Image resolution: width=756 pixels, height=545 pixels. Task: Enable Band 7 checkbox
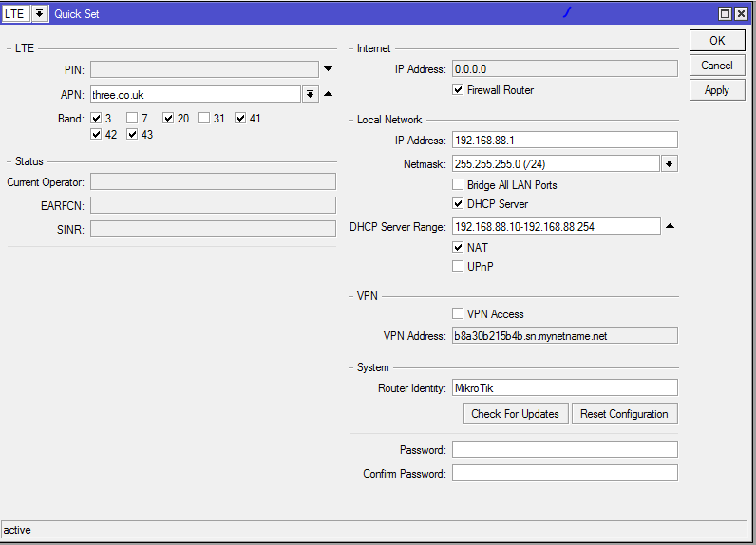(132, 119)
